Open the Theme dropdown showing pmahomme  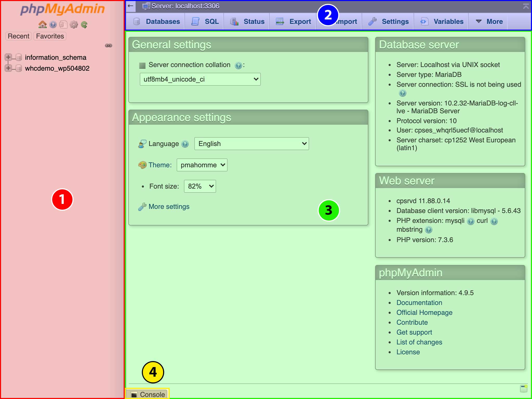202,165
